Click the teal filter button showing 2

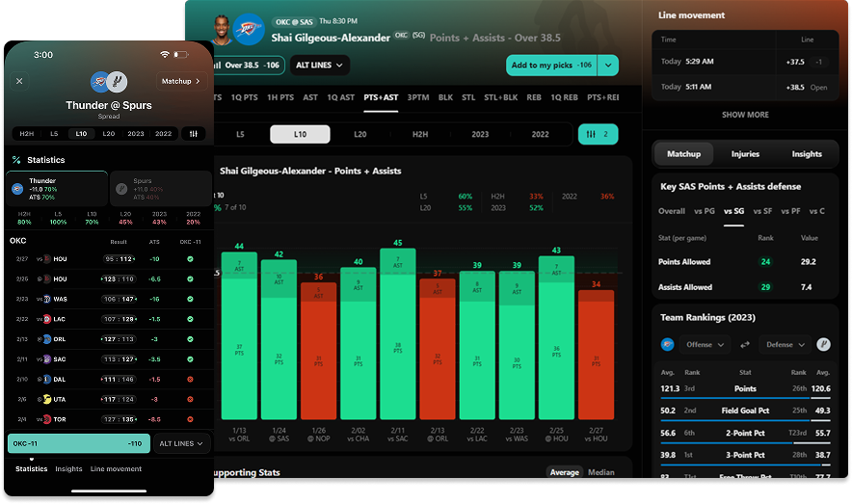point(598,134)
